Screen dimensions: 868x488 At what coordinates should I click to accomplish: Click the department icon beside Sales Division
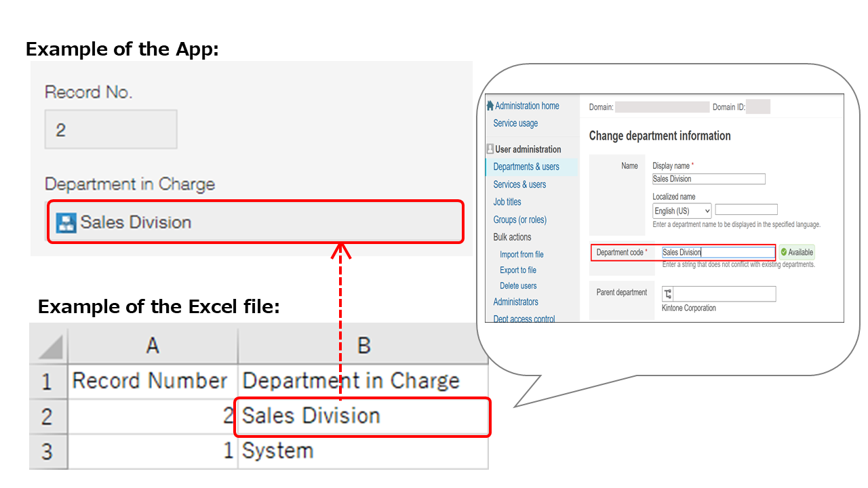pos(66,222)
